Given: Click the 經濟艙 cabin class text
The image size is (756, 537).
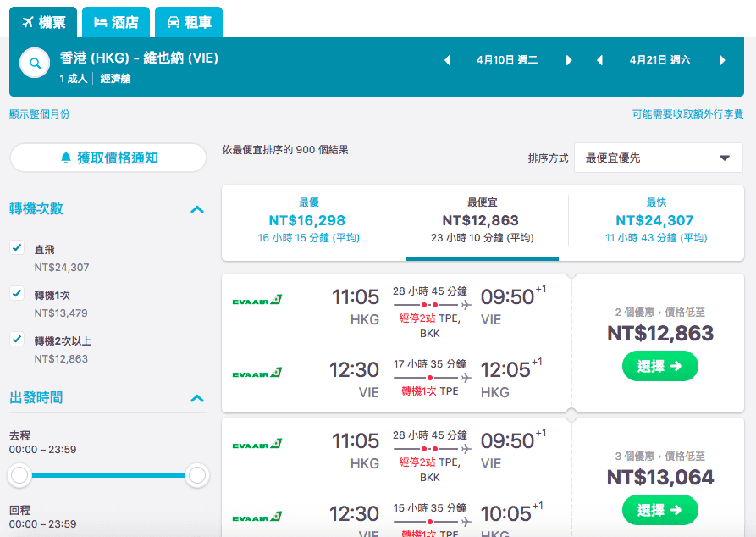Looking at the screenshot, I should pos(115,79).
